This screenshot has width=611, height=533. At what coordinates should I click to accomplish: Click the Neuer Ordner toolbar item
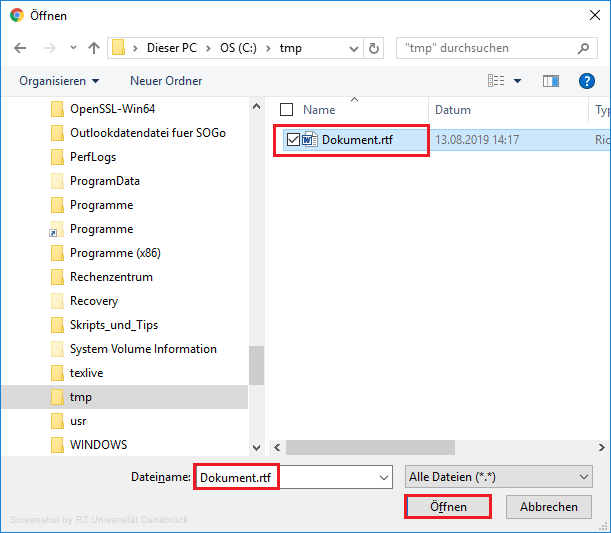pyautogui.click(x=166, y=81)
